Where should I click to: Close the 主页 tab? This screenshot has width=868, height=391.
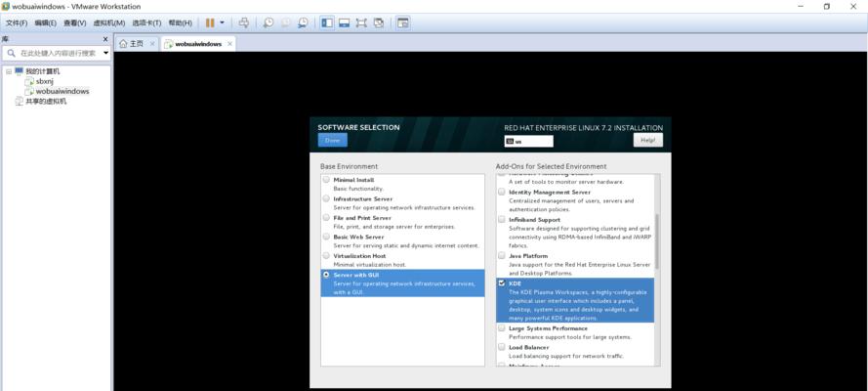pos(152,44)
